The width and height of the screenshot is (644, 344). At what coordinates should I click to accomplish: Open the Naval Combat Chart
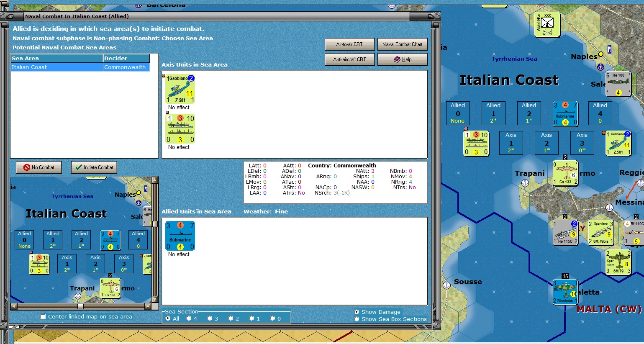tap(402, 44)
